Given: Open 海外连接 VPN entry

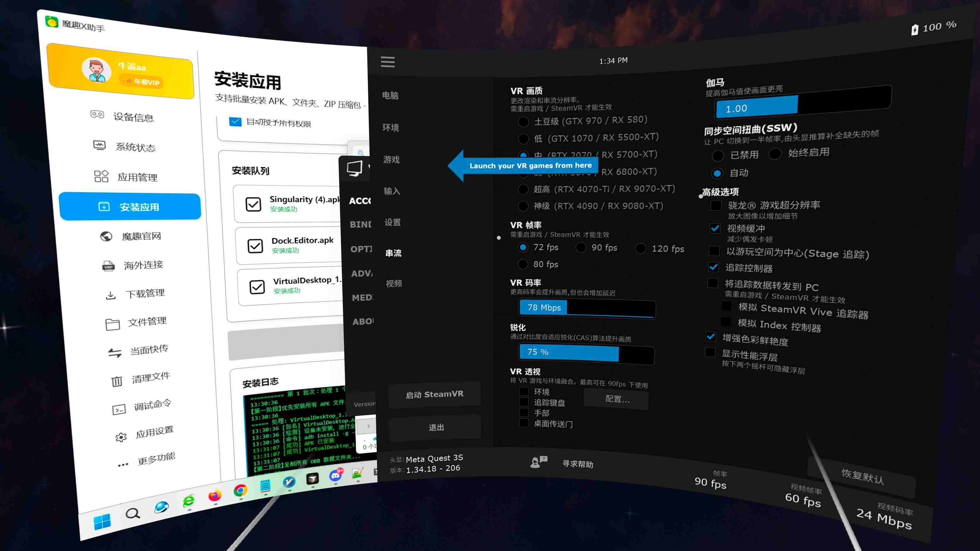Looking at the screenshot, I should click(133, 265).
